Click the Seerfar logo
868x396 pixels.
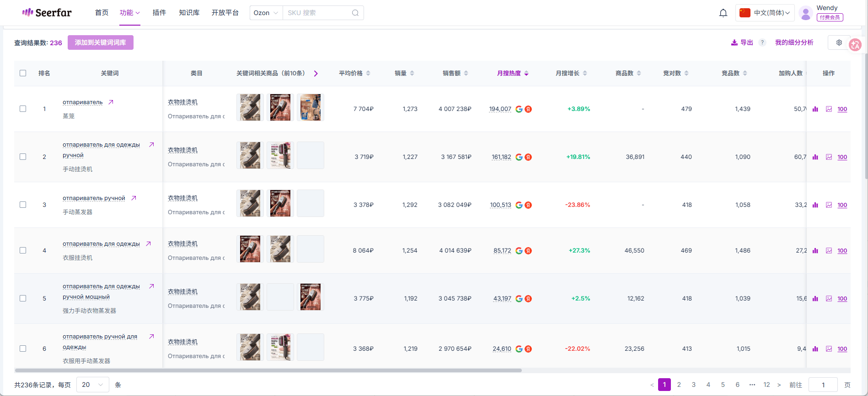coord(47,13)
